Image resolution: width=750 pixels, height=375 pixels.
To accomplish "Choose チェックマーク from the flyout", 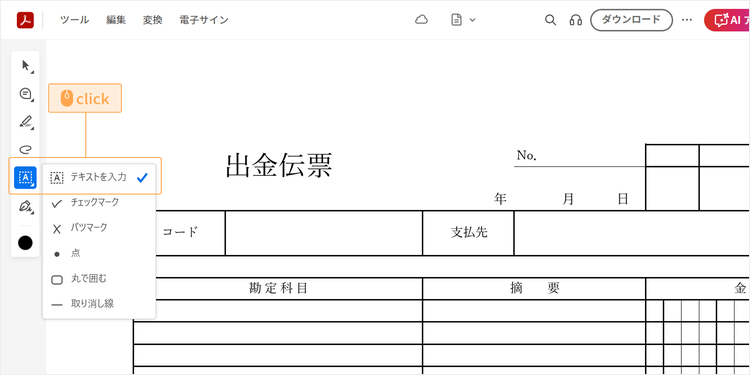I will pos(99,203).
